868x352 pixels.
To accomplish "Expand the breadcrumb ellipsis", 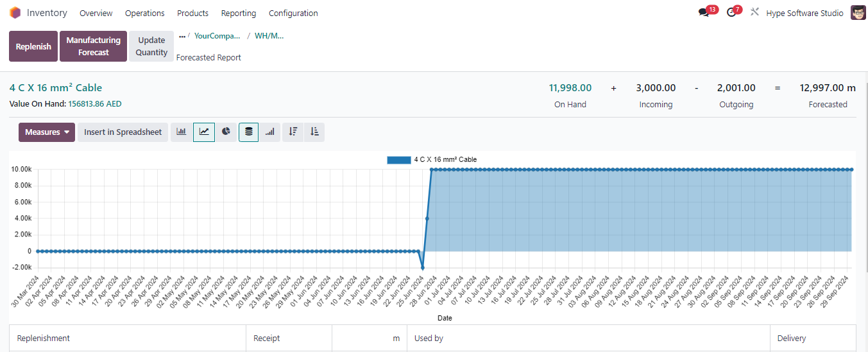I will pyautogui.click(x=182, y=36).
